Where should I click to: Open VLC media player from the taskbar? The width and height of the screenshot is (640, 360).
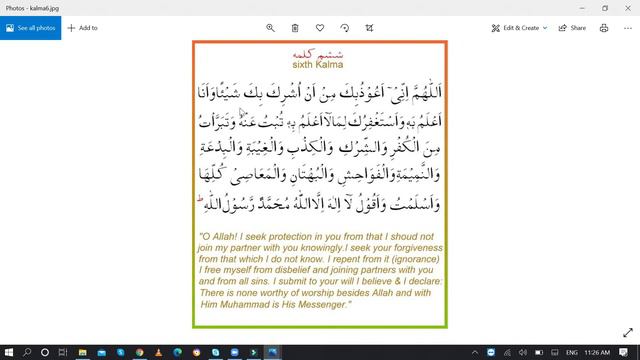[x=158, y=352]
